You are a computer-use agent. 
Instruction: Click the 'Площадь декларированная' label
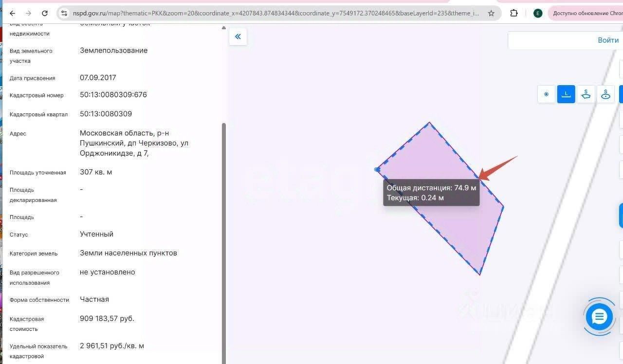(33, 195)
